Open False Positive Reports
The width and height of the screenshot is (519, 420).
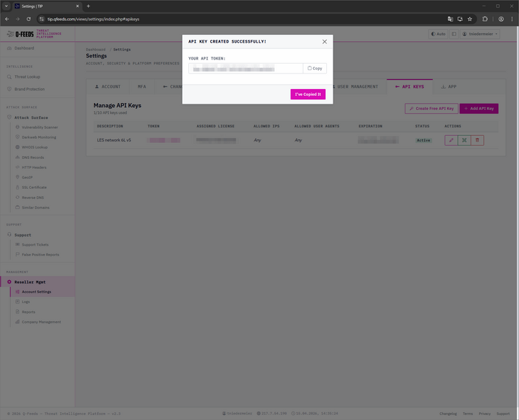[41, 255]
